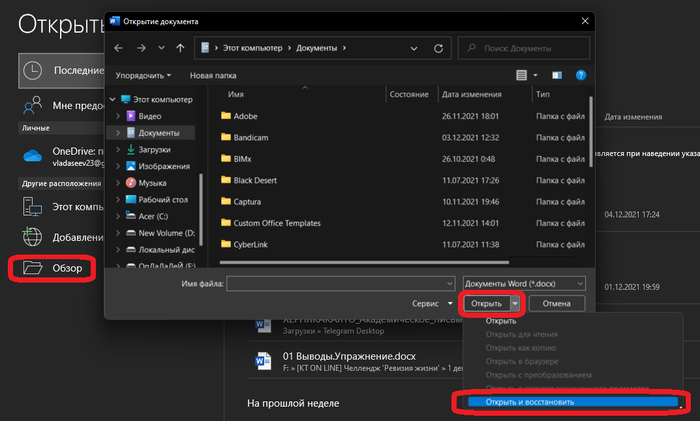Click the view layout icon
The width and height of the screenshot is (700, 421).
(x=521, y=75)
